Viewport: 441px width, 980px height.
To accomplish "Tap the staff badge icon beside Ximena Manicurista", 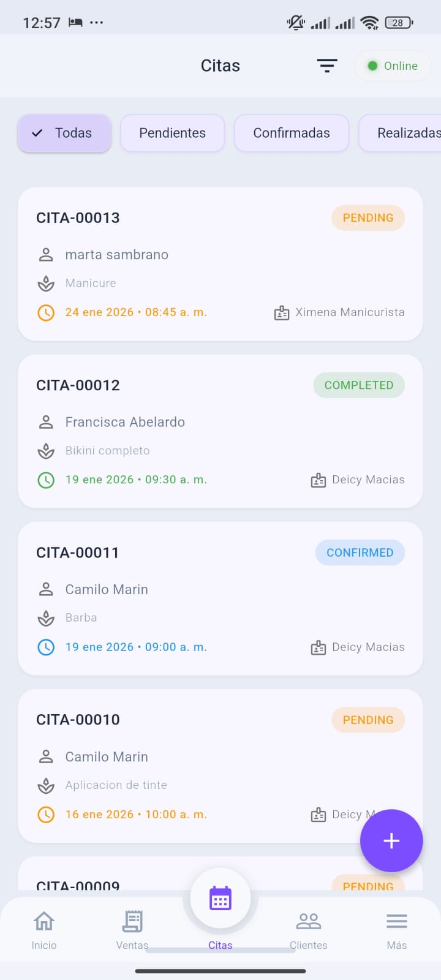I will pyautogui.click(x=282, y=313).
